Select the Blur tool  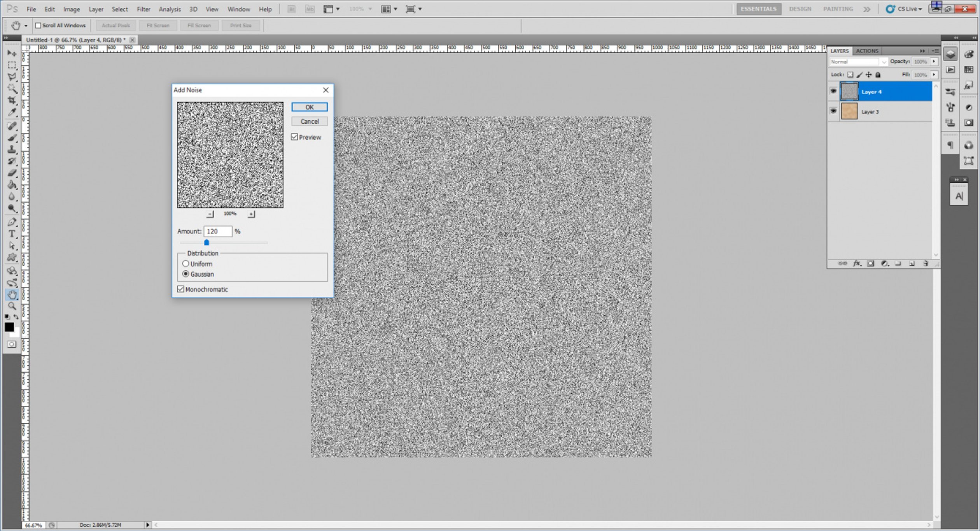pos(12,196)
